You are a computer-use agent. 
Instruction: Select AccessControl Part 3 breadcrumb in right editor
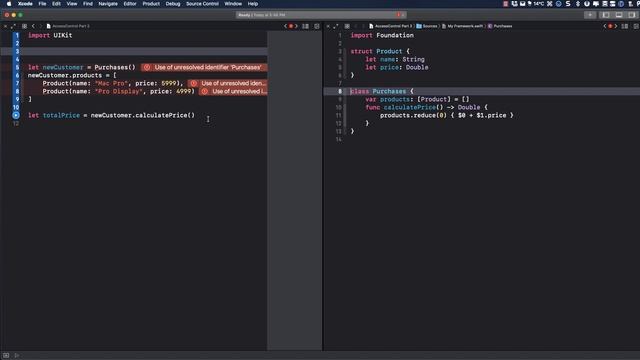tap(391, 26)
